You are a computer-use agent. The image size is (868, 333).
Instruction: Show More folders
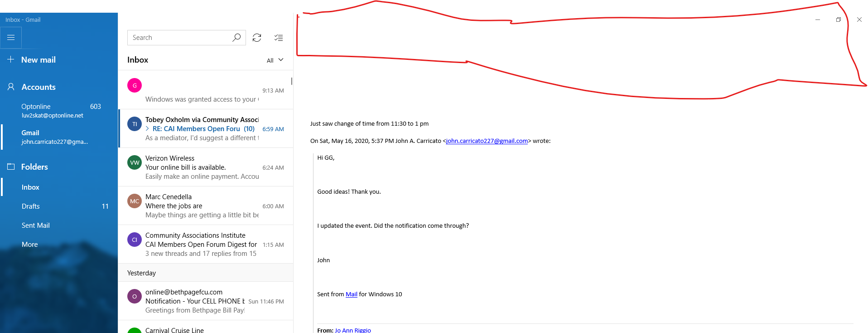[59, 244]
